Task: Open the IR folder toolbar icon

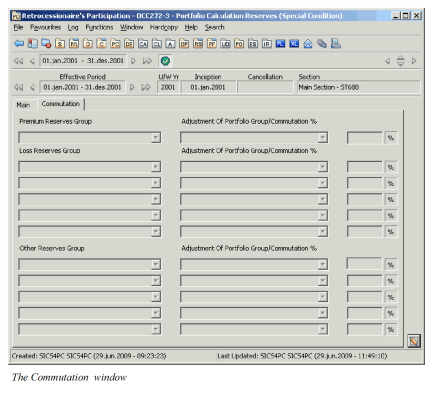Action: coord(267,44)
